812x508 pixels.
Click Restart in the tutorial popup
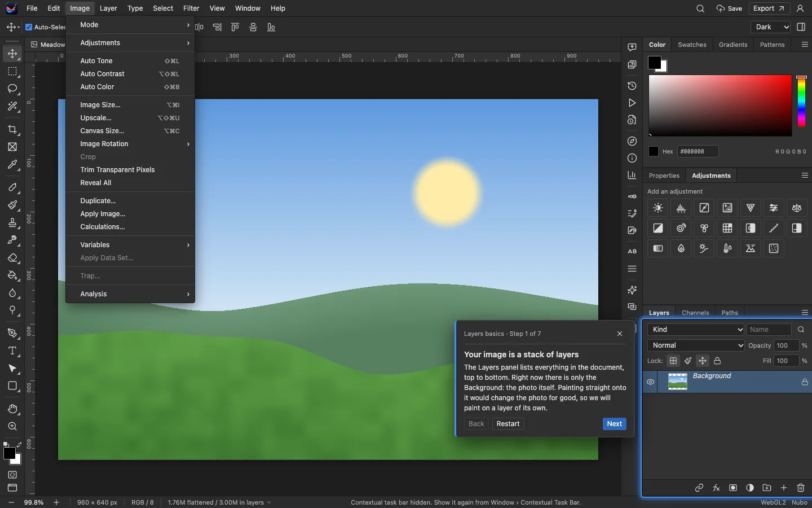[x=508, y=424]
